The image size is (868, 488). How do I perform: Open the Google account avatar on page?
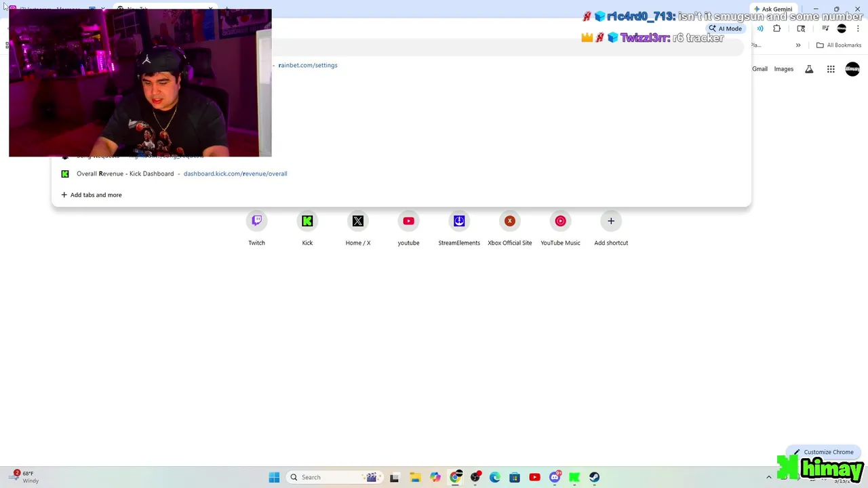[x=852, y=69]
